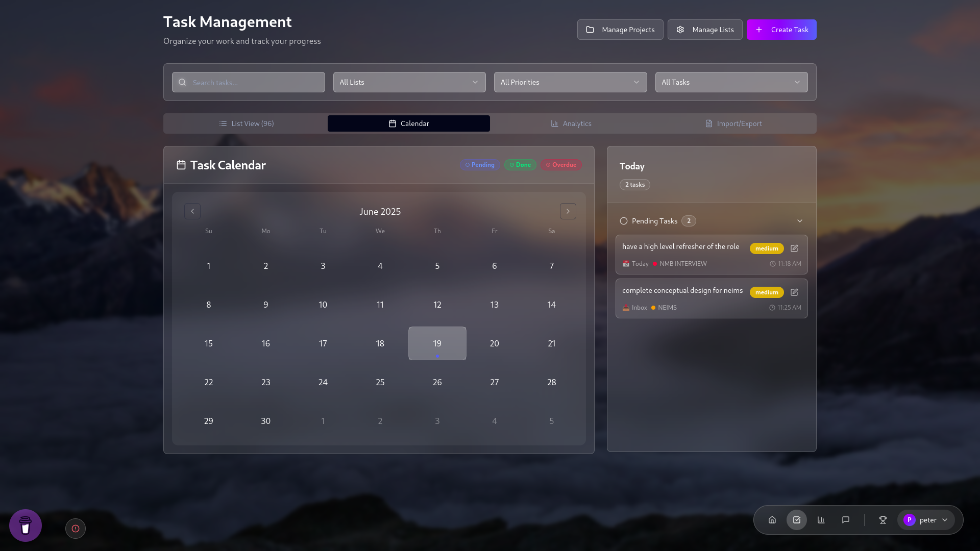Click the home icon in bottom dock
This screenshot has width=980, height=551.
pos(772,520)
